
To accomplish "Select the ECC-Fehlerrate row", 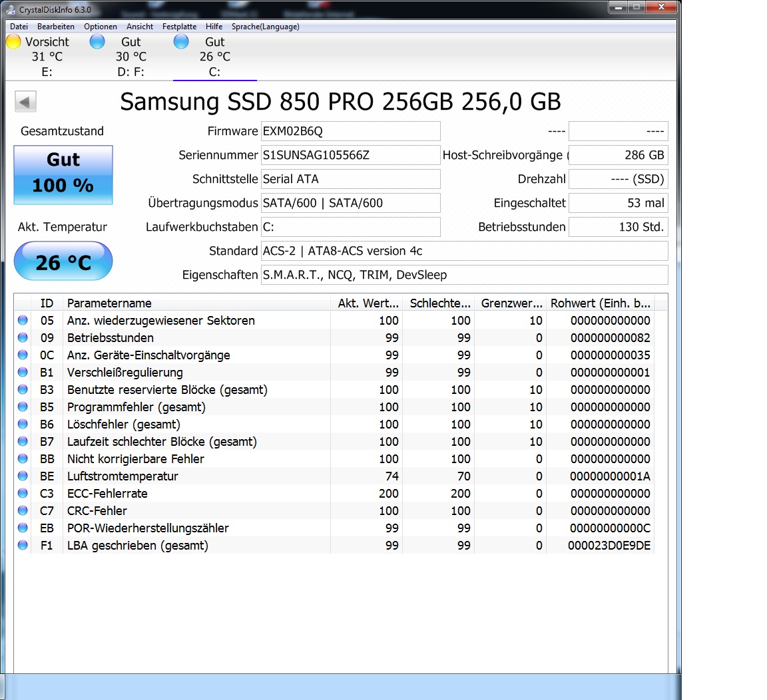I will pos(334,494).
